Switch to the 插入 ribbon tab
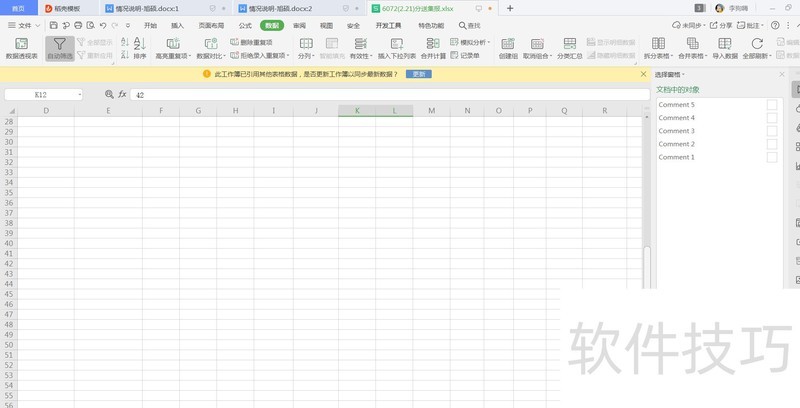Viewport: 800px width, 408px height. [177, 25]
